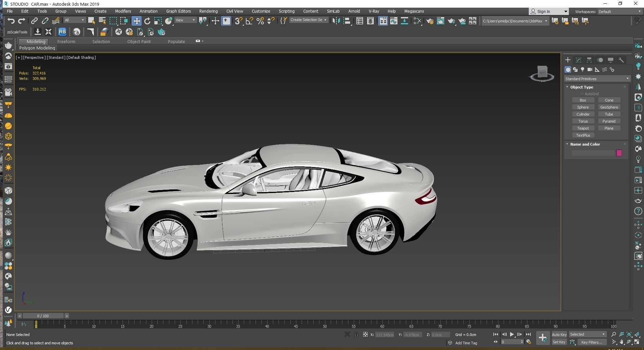
Task: Click the time slider 0 / 100 handle
Action: coord(43,316)
